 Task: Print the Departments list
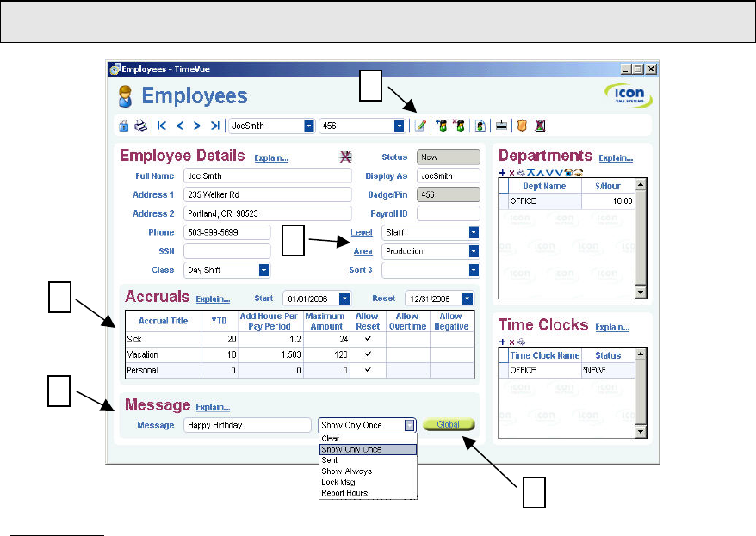[521, 172]
